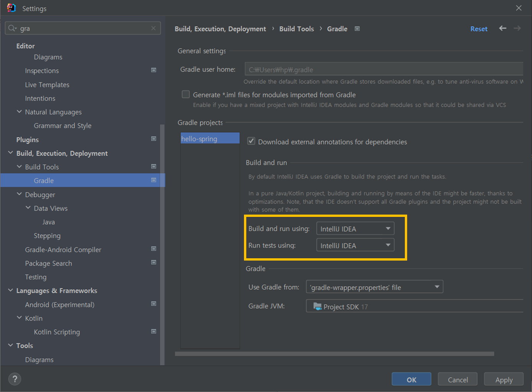Open Android (Experimental) settings
This screenshot has height=392, width=532.
click(x=60, y=305)
